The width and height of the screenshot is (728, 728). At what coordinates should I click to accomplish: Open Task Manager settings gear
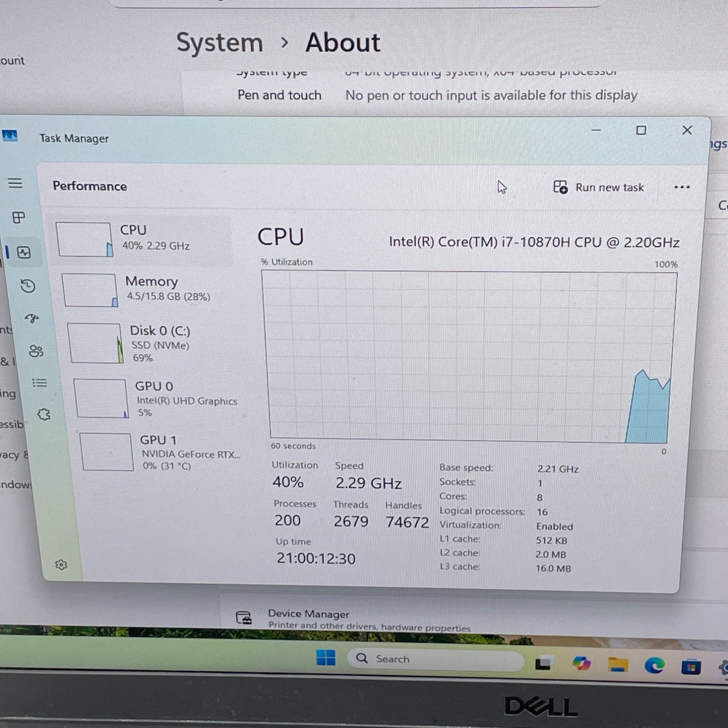click(x=61, y=564)
